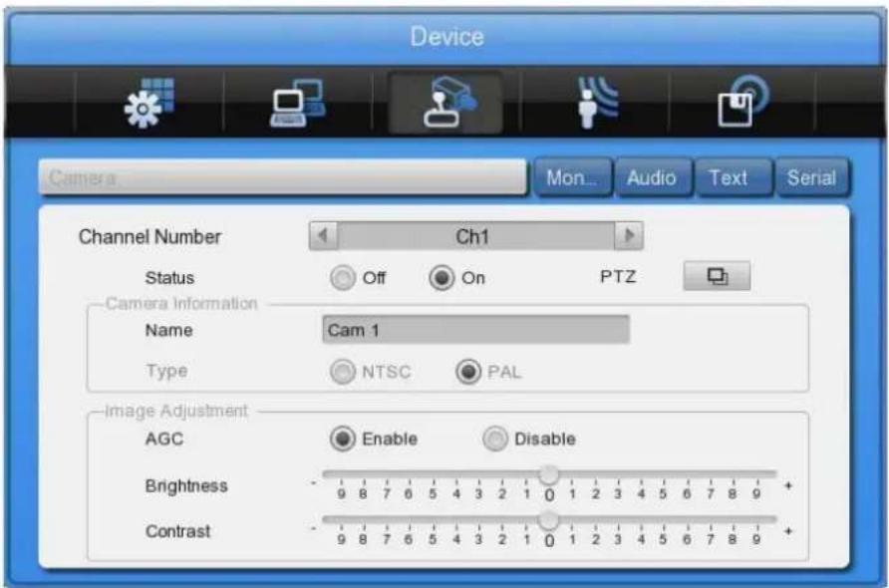Click the camera Name field Cam 1
This screenshot has width=889, height=588.
(475, 330)
